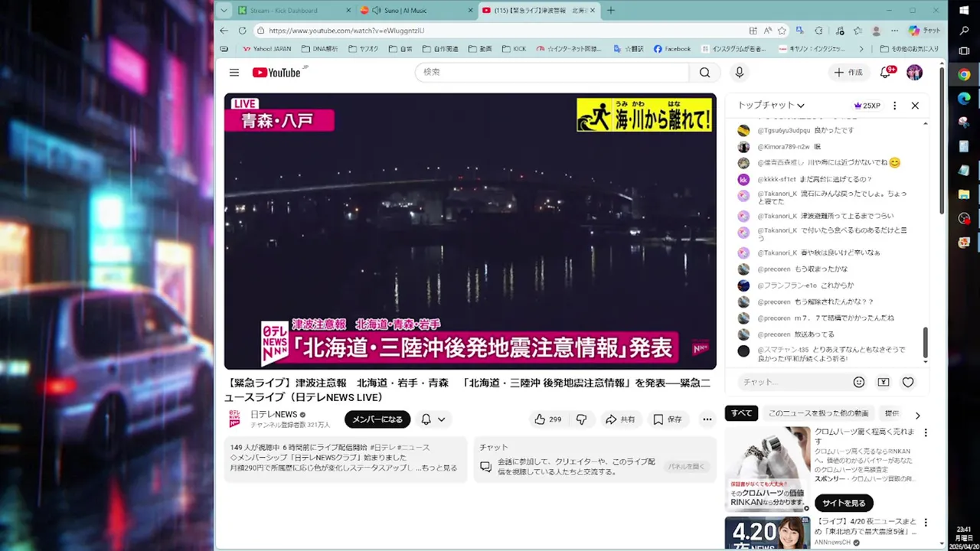Click the パネルを開く chat button

(685, 466)
